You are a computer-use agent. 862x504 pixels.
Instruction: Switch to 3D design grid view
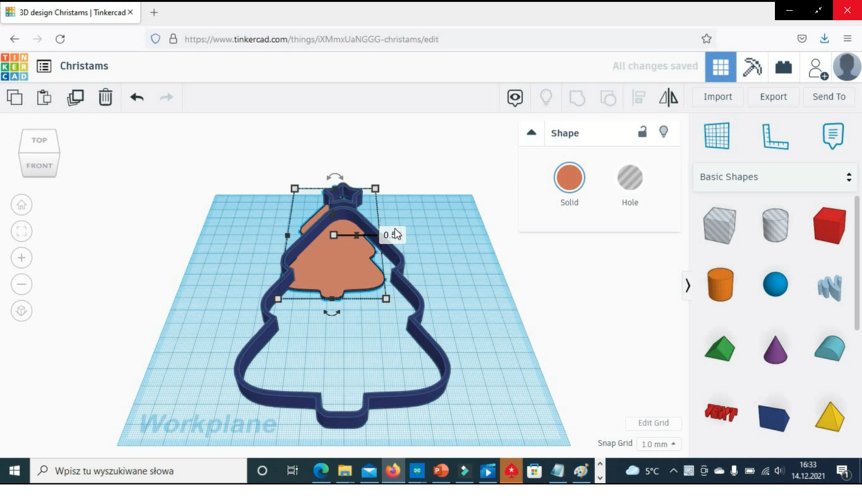[721, 67]
